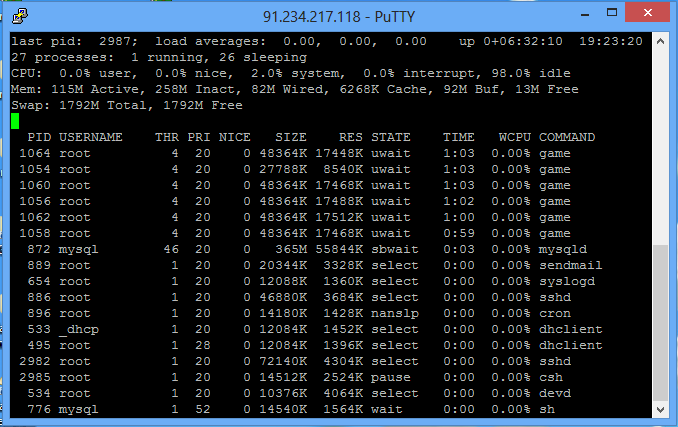Click PID 1060 in the process list
The image size is (678, 427).
point(35,185)
